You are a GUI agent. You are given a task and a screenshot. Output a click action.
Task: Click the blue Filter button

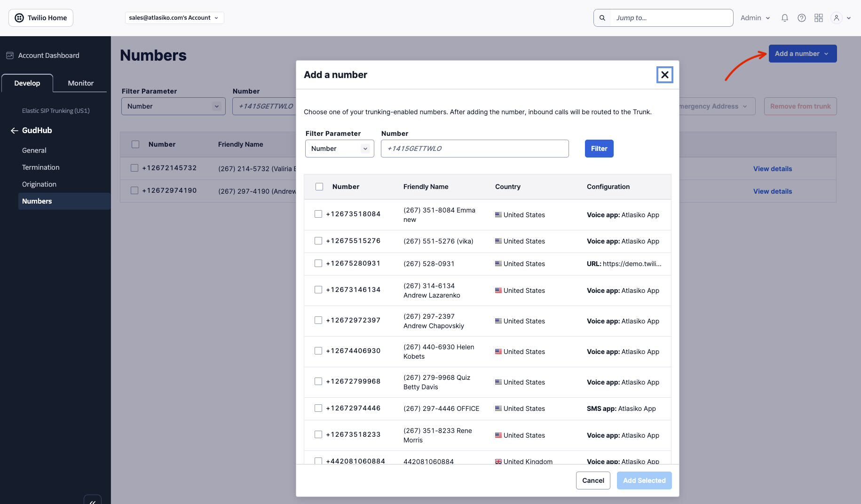[x=599, y=149]
